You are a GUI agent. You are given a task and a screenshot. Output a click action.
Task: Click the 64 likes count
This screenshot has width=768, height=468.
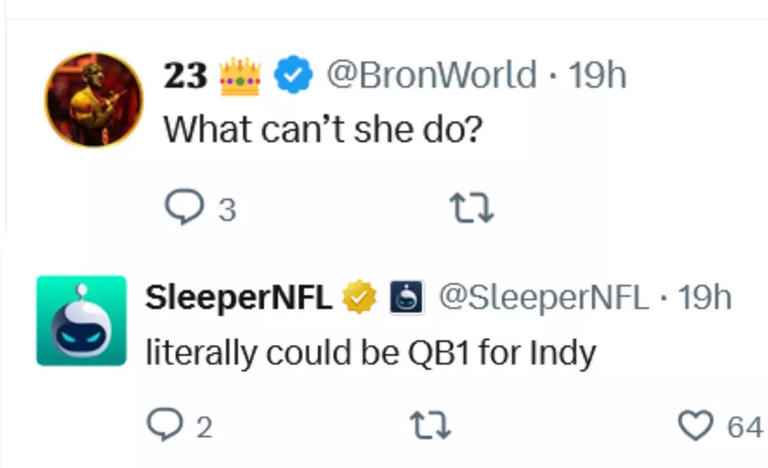[x=744, y=428]
